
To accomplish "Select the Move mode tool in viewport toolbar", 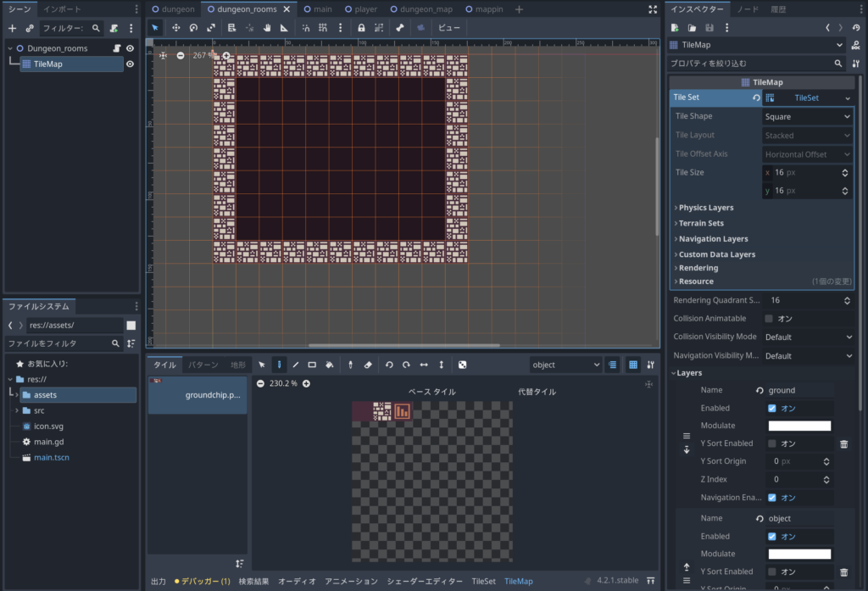I will click(176, 28).
